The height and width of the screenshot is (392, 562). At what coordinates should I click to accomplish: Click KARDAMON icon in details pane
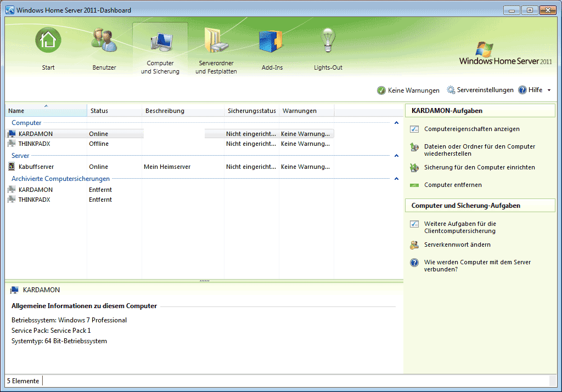click(14, 290)
